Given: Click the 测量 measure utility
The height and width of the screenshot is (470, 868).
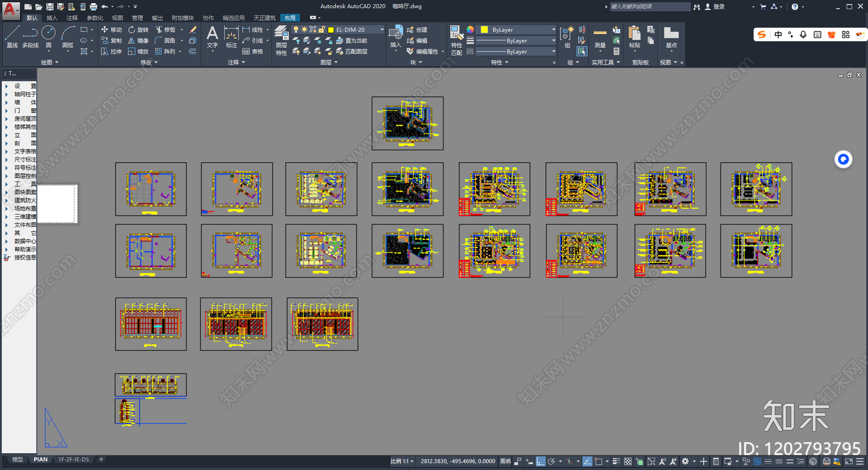Looking at the screenshot, I should pyautogui.click(x=600, y=37).
